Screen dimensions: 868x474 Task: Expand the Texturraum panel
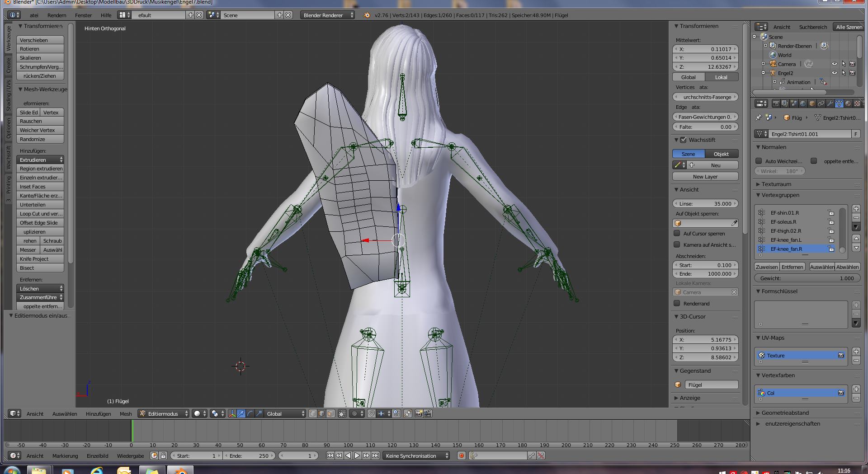pyautogui.click(x=776, y=184)
